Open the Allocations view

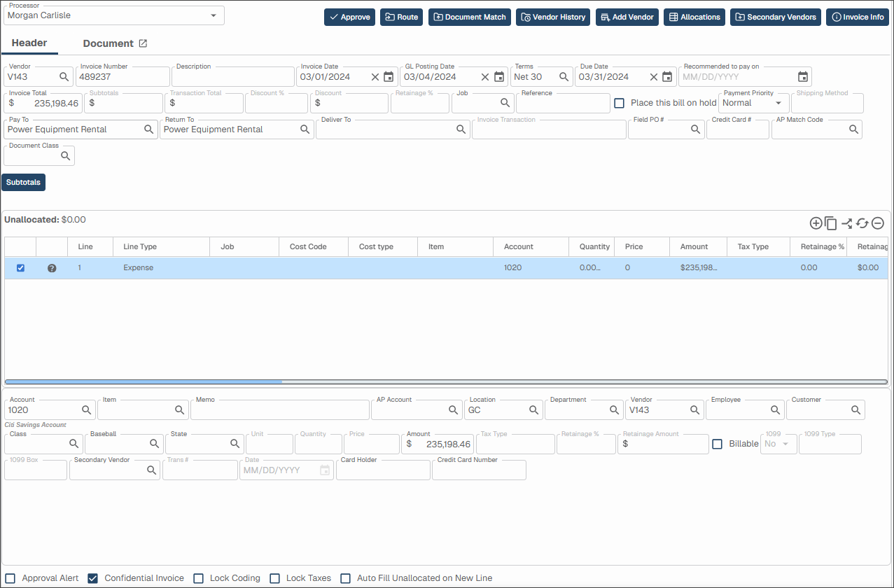click(694, 17)
